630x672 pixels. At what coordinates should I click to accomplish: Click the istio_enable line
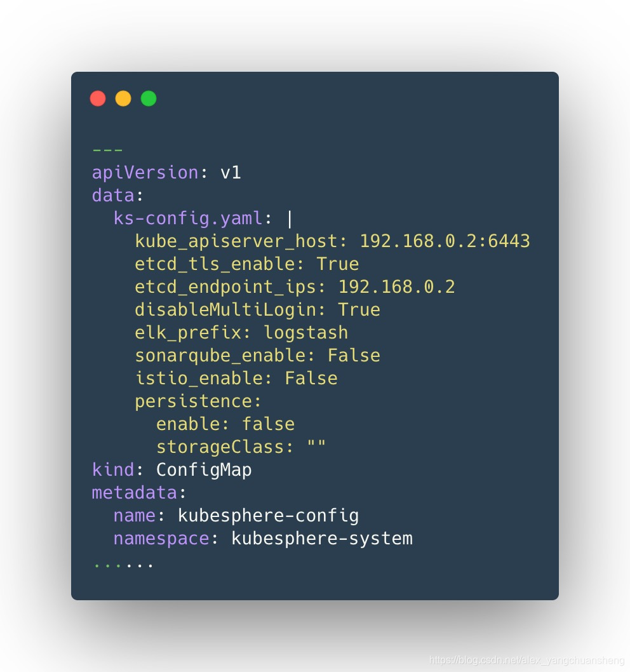coord(236,379)
